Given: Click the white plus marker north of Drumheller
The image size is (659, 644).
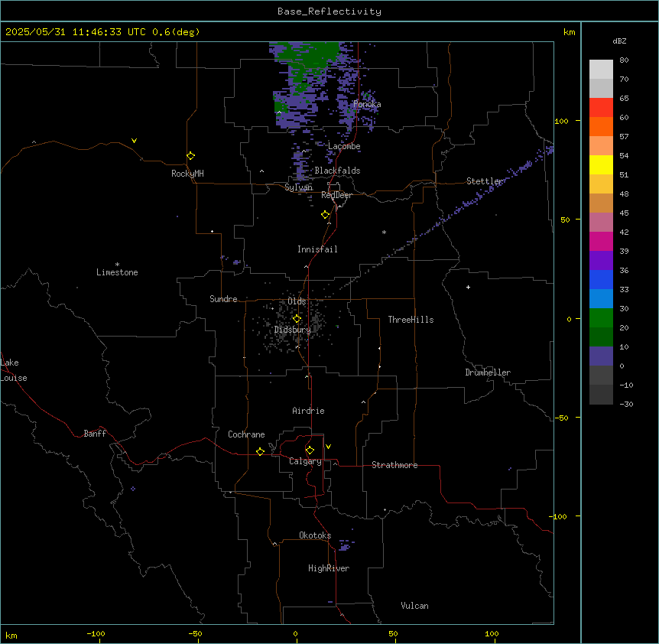Looking at the screenshot, I should (x=468, y=287).
